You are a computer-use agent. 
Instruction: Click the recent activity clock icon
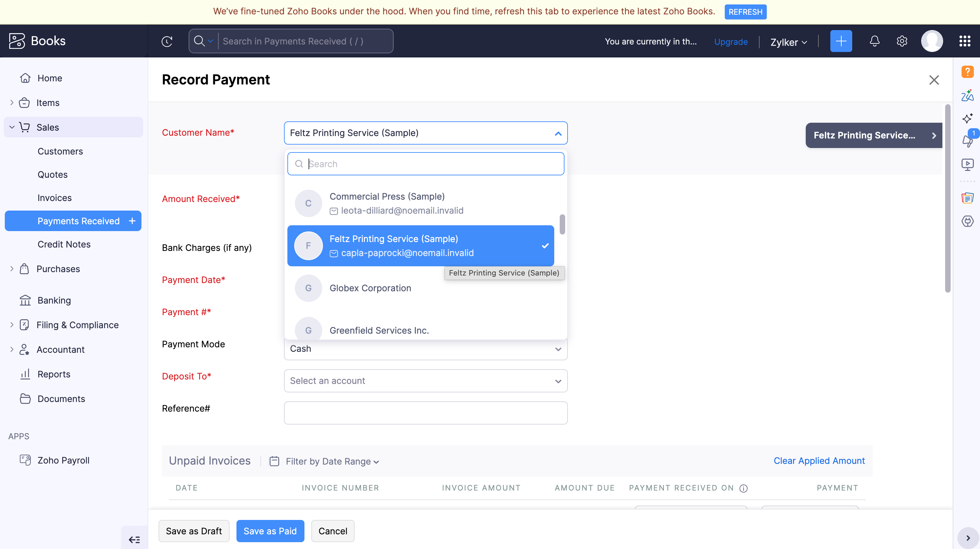pyautogui.click(x=167, y=41)
